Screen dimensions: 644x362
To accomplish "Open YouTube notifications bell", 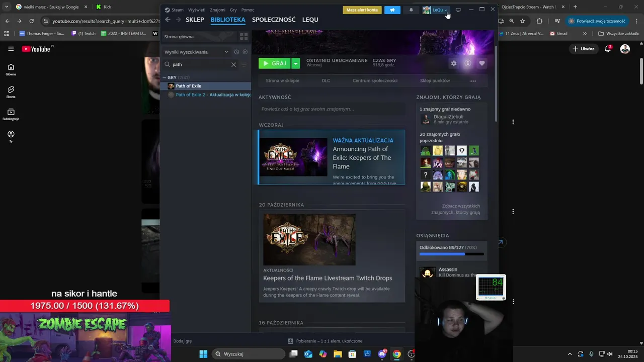I will pos(608,49).
